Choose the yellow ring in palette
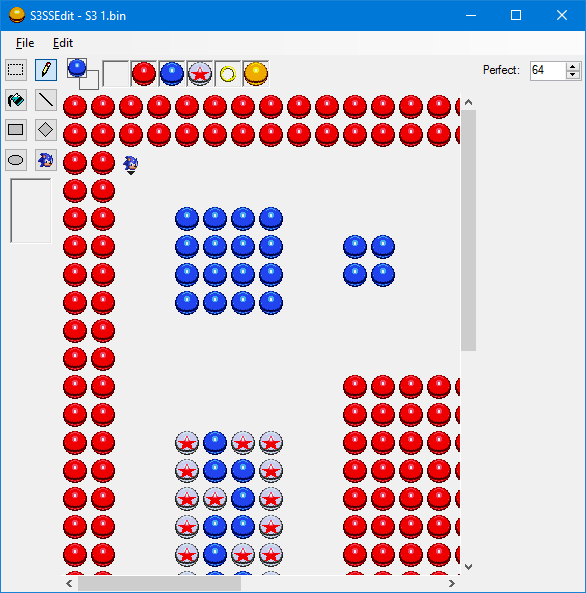The width and height of the screenshot is (586, 593). [x=228, y=73]
